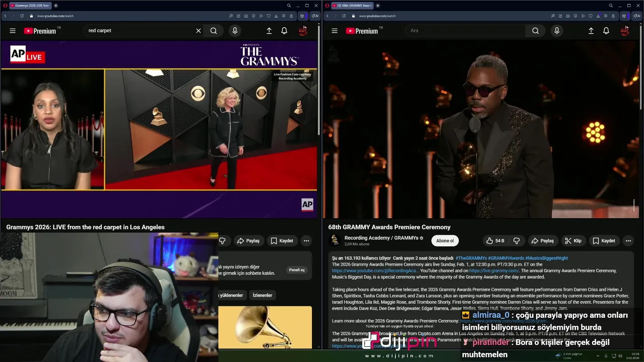This screenshot has width=644, height=362.
Task: Open notifications bell in right YouTube window
Action: (x=606, y=31)
